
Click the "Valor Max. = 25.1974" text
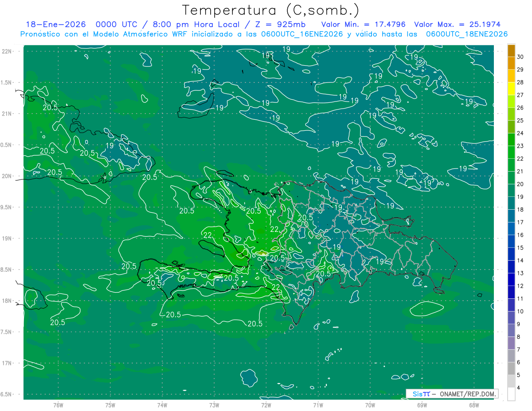click(458, 24)
